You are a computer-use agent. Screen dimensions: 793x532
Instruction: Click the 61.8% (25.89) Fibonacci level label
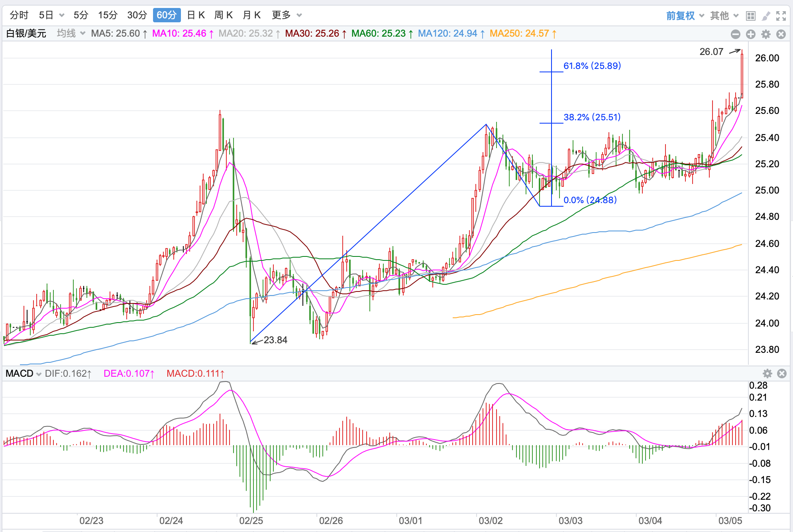pos(592,66)
